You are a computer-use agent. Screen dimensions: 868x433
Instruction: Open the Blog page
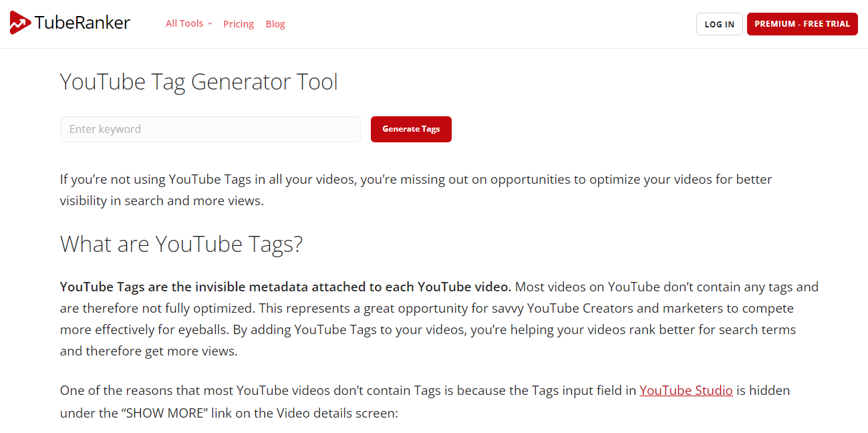point(275,24)
